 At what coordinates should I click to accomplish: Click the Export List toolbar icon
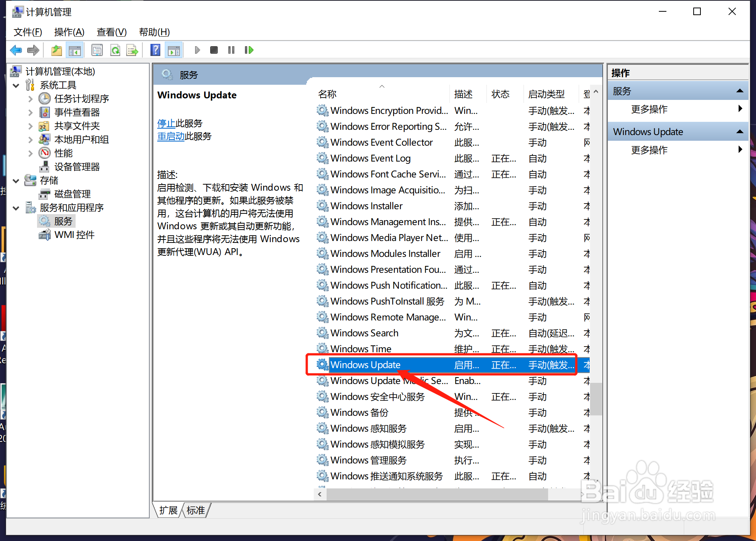pos(132,50)
